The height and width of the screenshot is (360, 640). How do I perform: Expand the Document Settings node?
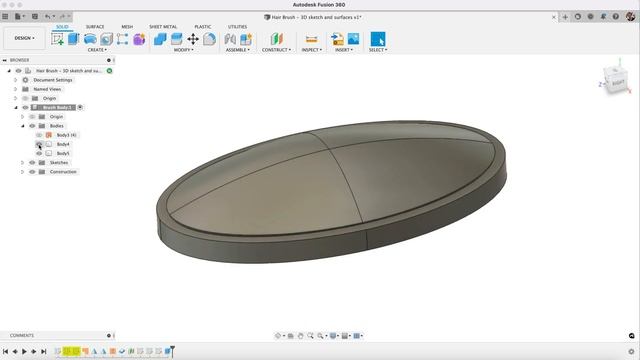tap(16, 80)
